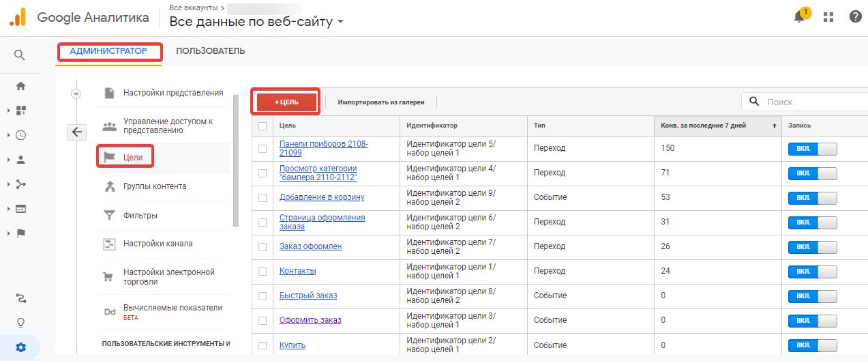Click Импортировать из галереи
Viewport: 868px width, 361px height.
point(381,102)
